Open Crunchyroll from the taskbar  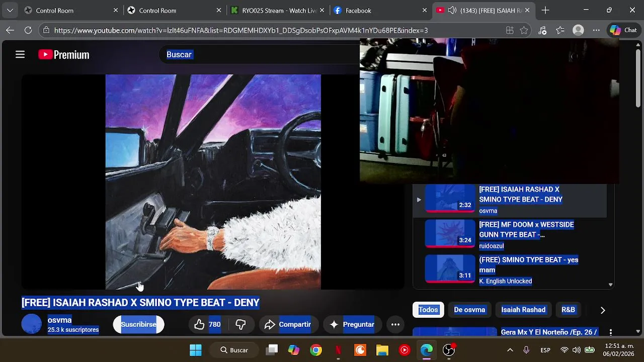(x=360, y=350)
